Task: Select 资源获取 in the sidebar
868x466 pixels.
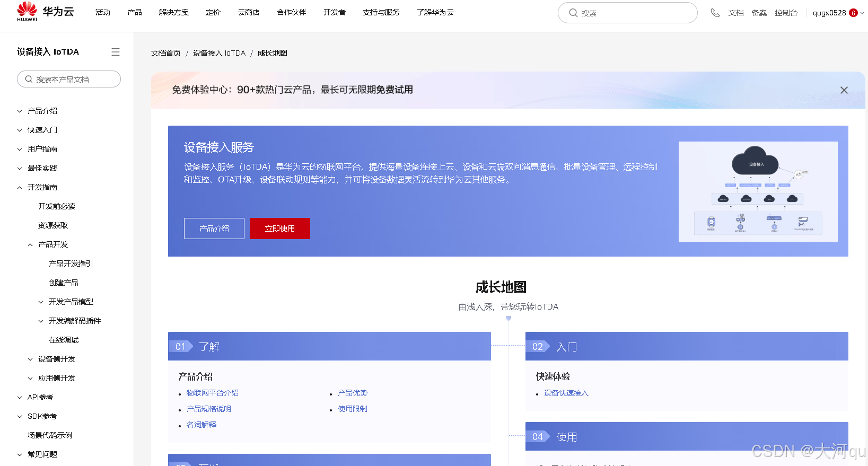Action: tap(53, 225)
